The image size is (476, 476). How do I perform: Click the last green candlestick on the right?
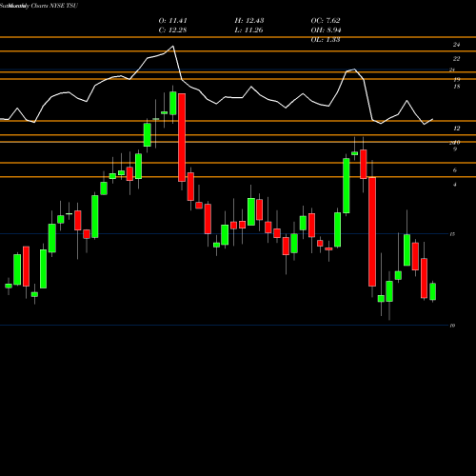coord(432,291)
